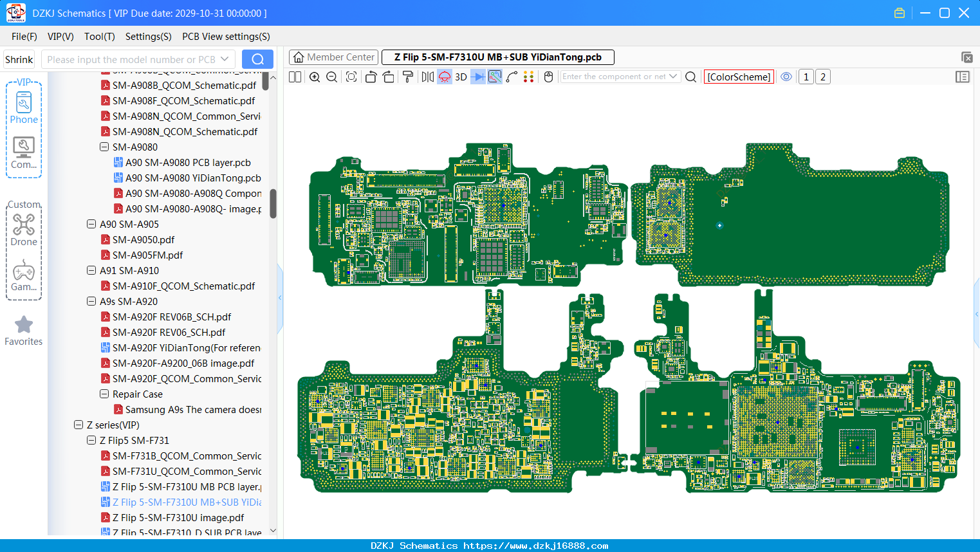Open the component search dropdown arrow
980x552 pixels.
673,76
